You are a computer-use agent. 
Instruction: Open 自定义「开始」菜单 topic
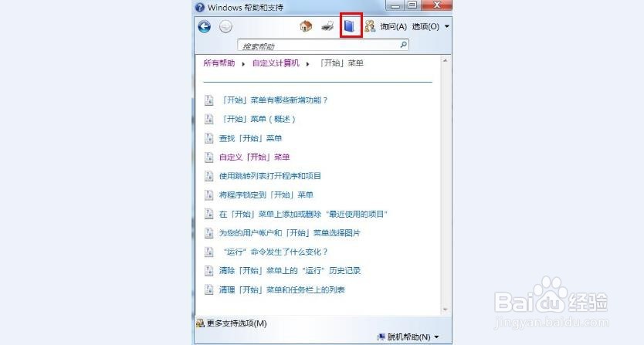click(254, 157)
